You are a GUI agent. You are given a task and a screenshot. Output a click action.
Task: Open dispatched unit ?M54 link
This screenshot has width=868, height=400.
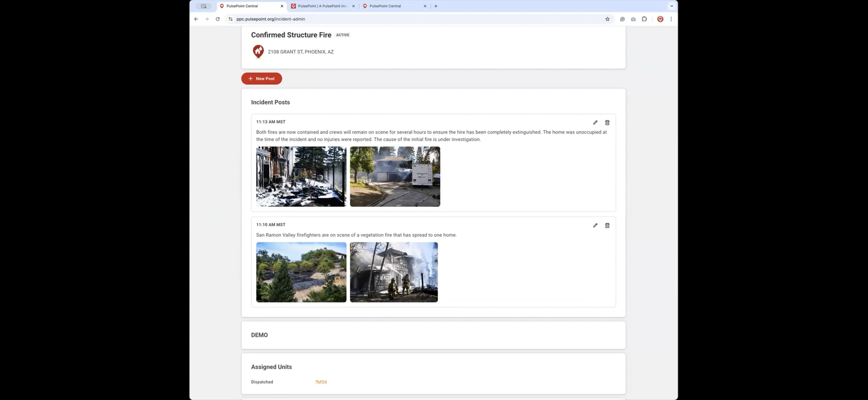320,382
